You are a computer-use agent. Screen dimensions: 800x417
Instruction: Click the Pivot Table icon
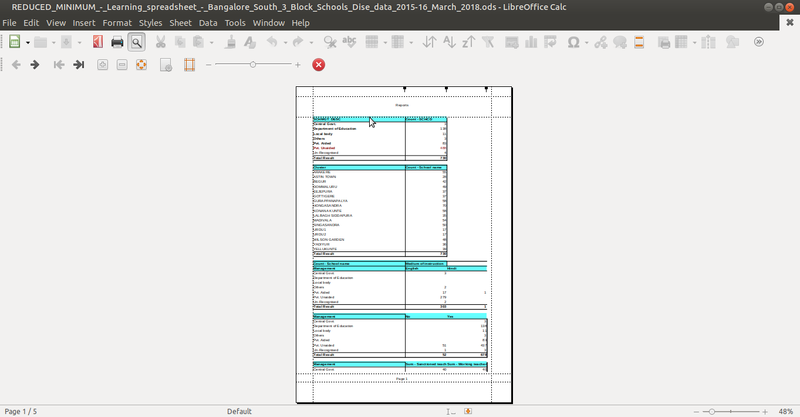pos(550,42)
